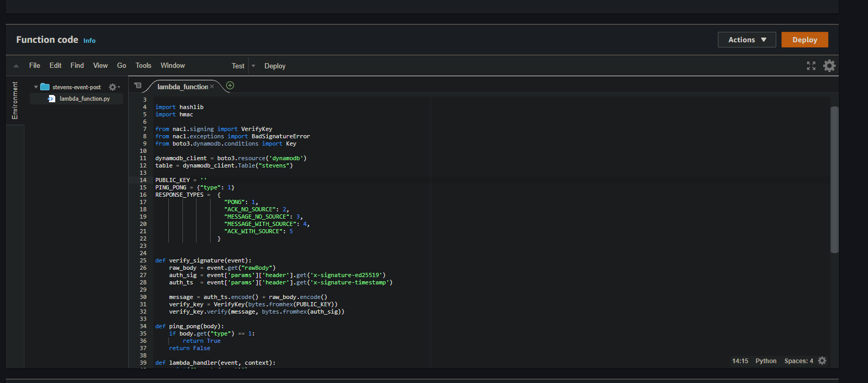The height and width of the screenshot is (383, 868).
Task: Click the "import hmac" code line
Action: pos(174,114)
